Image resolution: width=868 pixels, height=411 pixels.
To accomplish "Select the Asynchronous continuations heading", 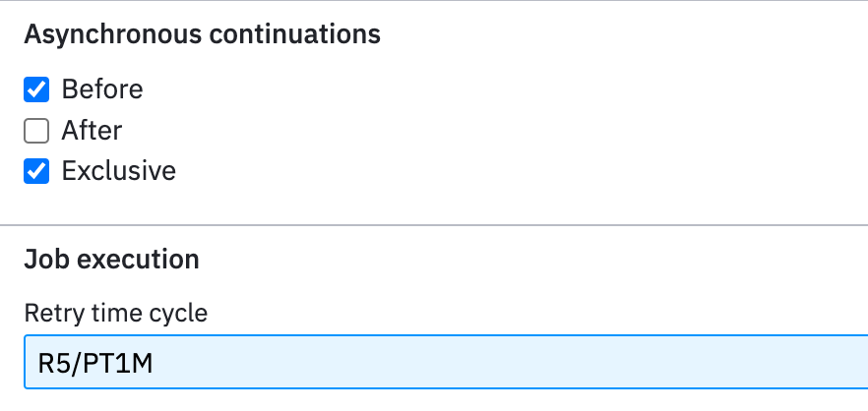I will pyautogui.click(x=202, y=34).
